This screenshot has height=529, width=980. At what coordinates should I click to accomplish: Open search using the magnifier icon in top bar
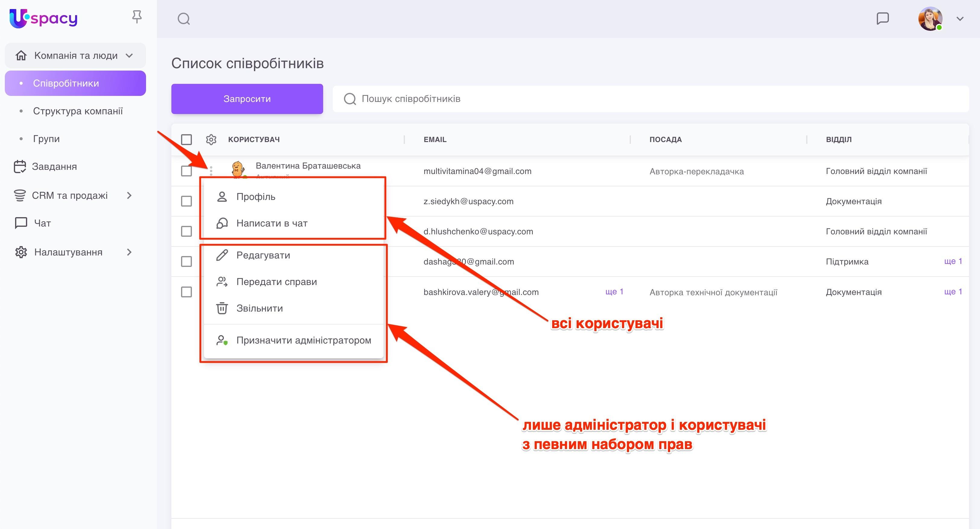coord(184,18)
